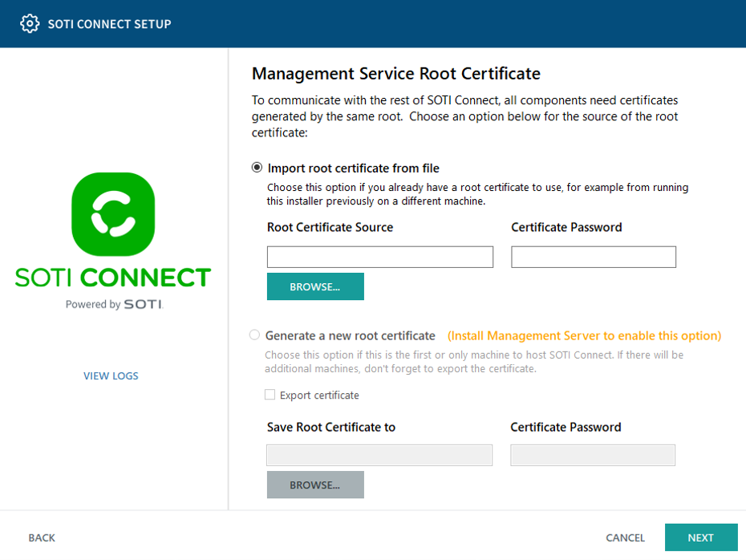Cancel the SOTI Connect setup
Screen dimensions: 746x560
(625, 538)
